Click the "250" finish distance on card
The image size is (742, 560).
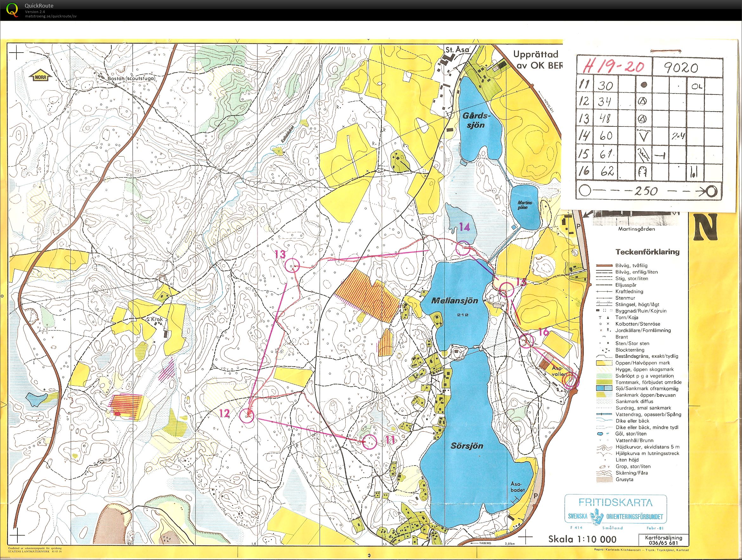point(646,191)
